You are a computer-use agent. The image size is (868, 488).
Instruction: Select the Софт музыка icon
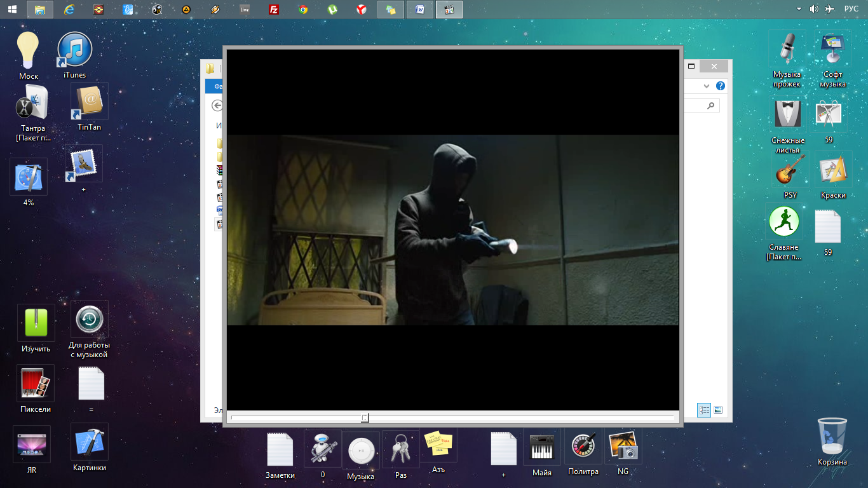coord(833,59)
